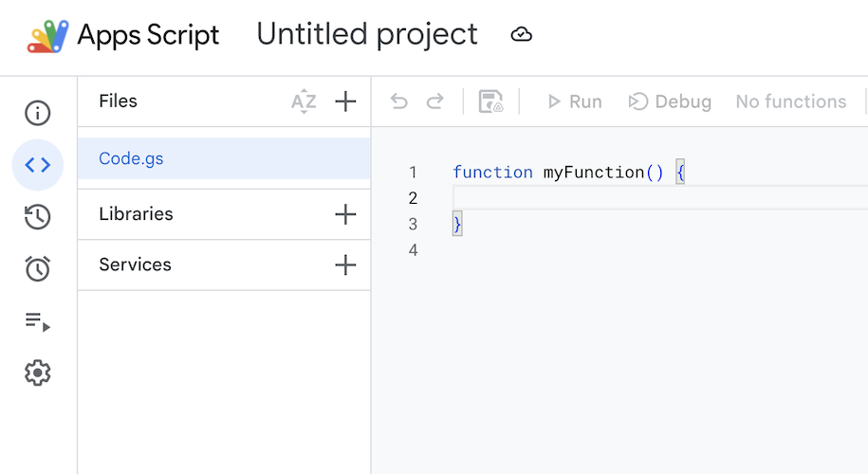
Task: Click line number 1 in gutter
Action: [x=413, y=173]
